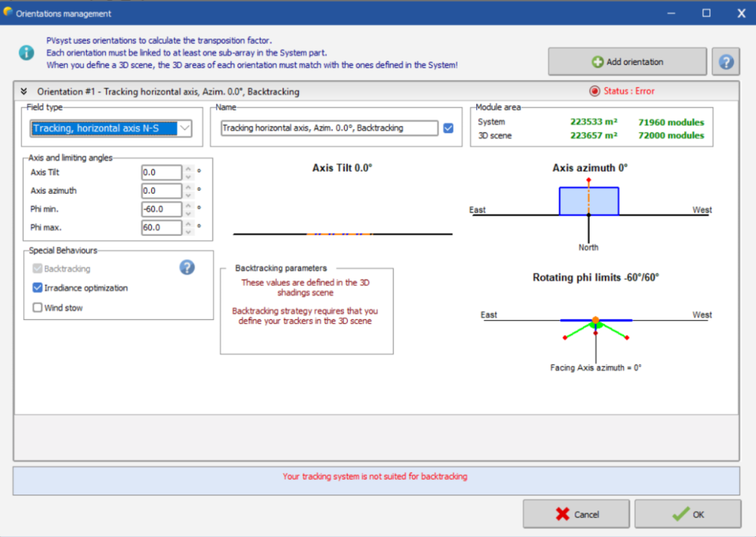Click the Axis azimuth input field
The width and height of the screenshot is (756, 537).
coord(160,191)
